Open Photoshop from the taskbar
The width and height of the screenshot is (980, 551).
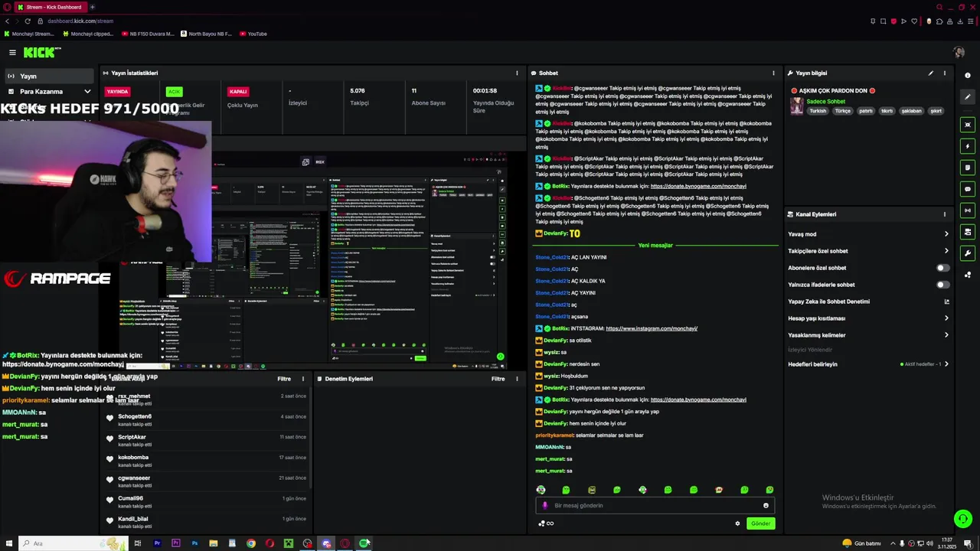click(x=194, y=543)
